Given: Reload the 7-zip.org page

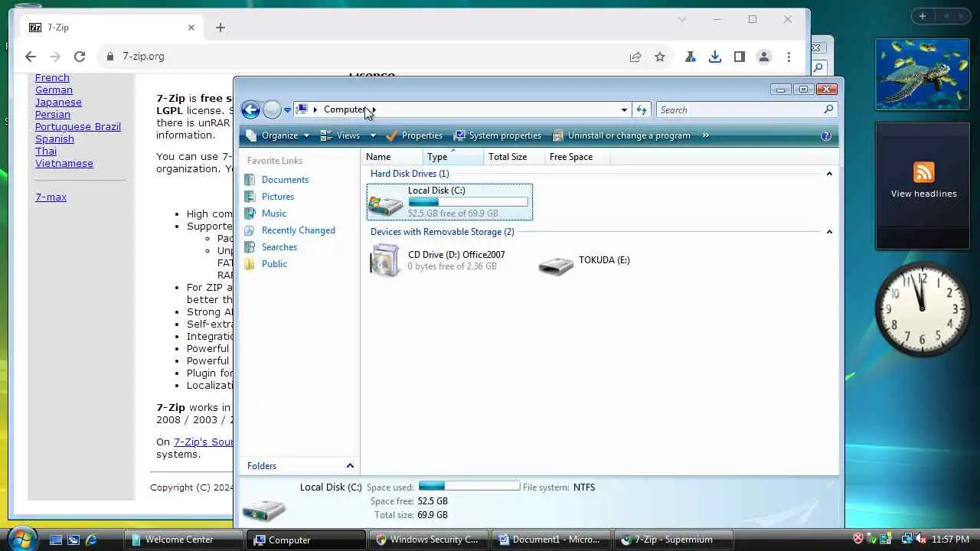Looking at the screenshot, I should tap(79, 57).
